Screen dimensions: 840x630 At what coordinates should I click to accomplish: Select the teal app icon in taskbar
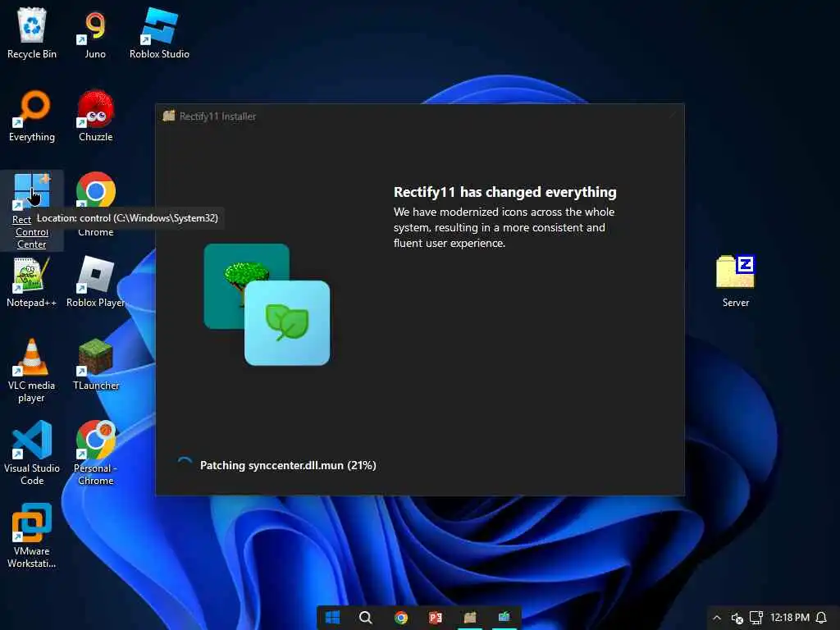[x=504, y=618]
